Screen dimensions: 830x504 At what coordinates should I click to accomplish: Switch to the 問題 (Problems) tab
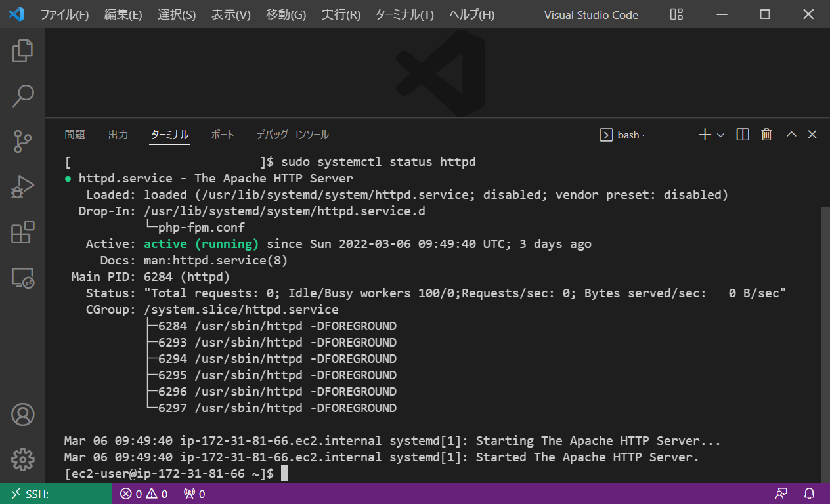pos(75,135)
